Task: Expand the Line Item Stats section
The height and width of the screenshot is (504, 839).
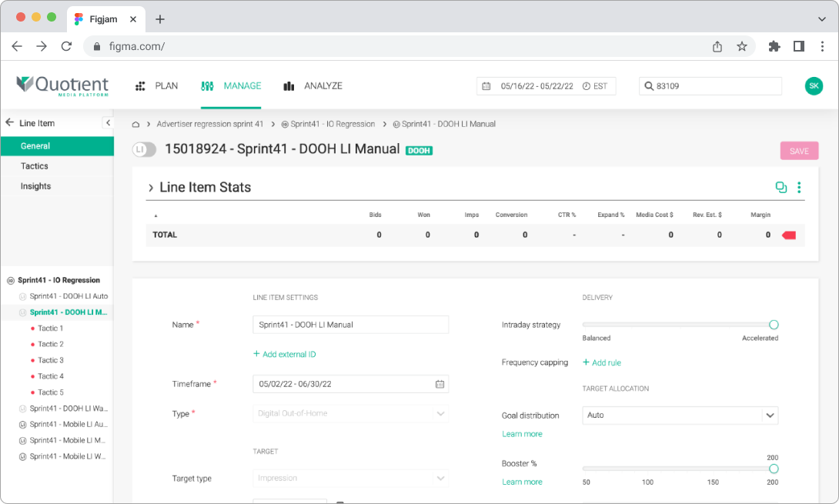Action: [x=151, y=188]
